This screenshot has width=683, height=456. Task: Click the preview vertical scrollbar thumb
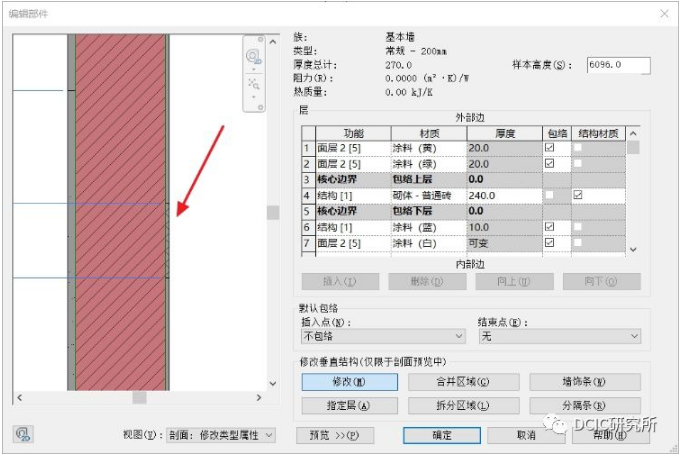click(x=273, y=213)
